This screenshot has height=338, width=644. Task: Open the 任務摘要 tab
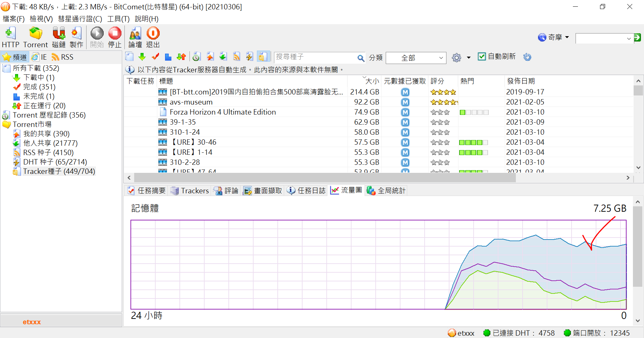(147, 191)
